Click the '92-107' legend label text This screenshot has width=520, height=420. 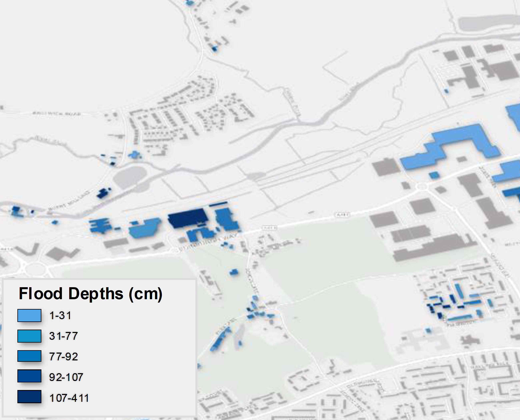(66, 377)
